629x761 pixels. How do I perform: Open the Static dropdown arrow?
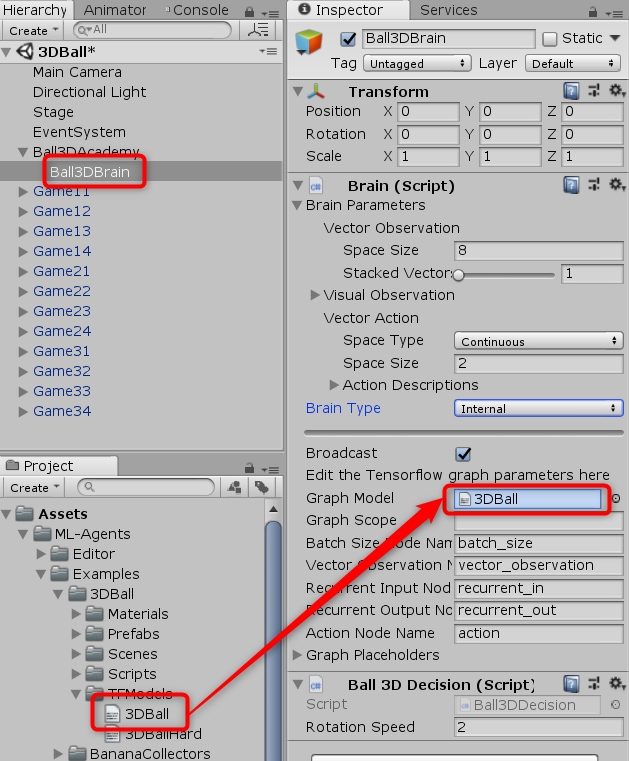(615, 38)
